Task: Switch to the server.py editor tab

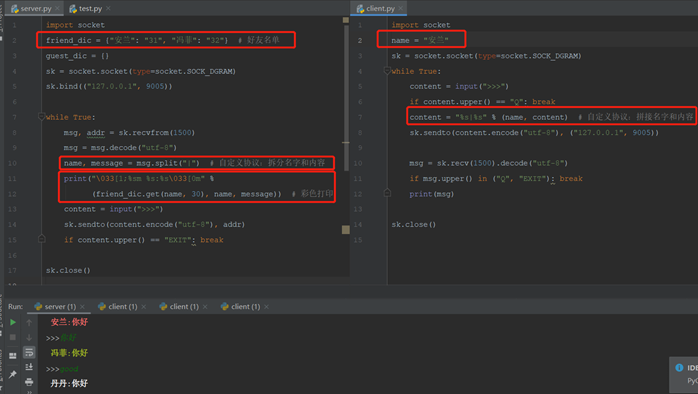Action: 36,8
